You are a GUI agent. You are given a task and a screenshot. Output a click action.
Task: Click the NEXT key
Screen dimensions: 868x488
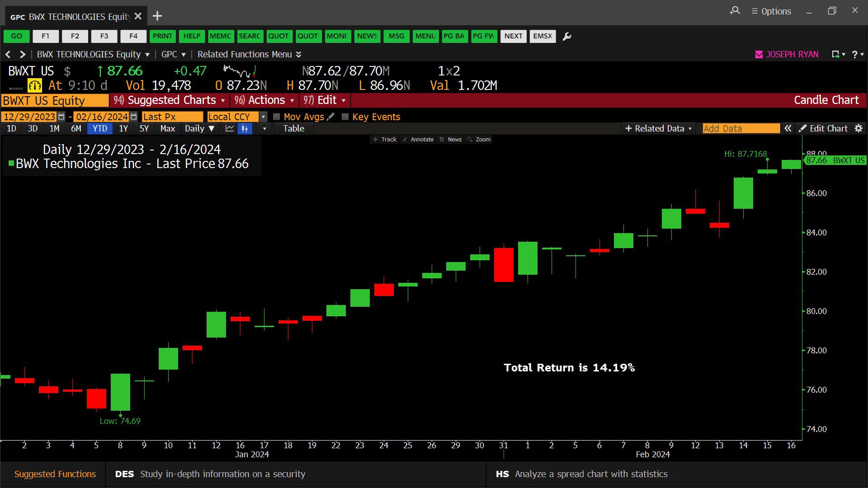(x=513, y=36)
